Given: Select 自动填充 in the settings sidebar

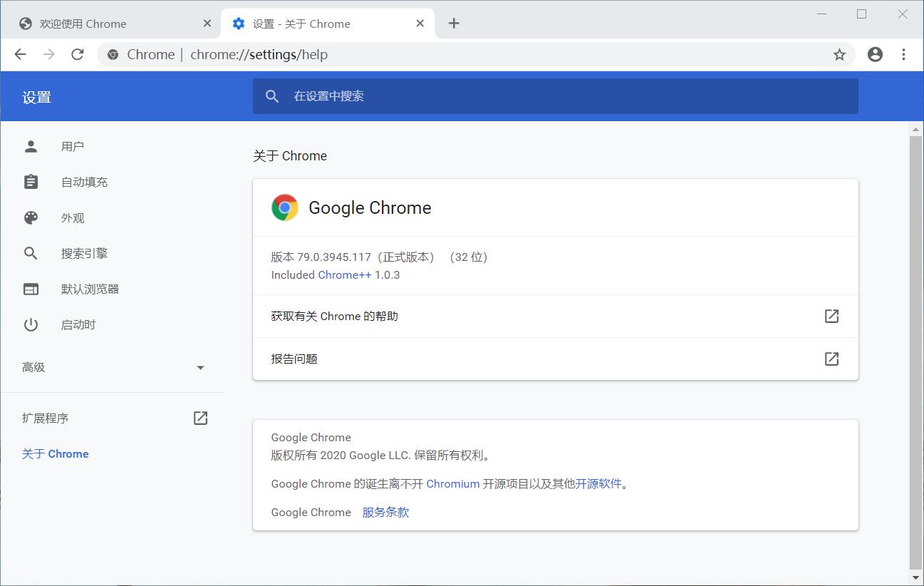Looking at the screenshot, I should coord(84,183).
